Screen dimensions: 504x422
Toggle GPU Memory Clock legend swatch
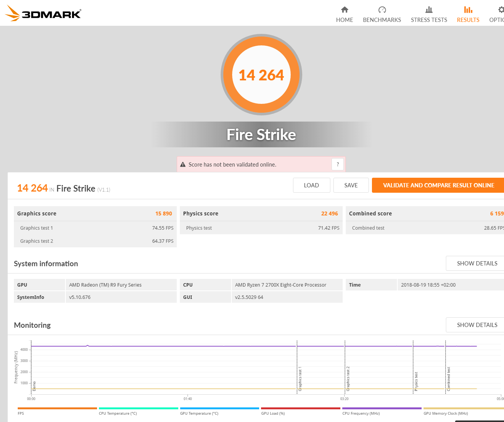click(464, 409)
